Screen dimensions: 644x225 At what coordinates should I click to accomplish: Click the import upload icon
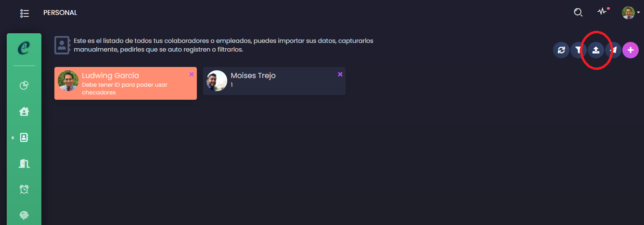pyautogui.click(x=596, y=50)
